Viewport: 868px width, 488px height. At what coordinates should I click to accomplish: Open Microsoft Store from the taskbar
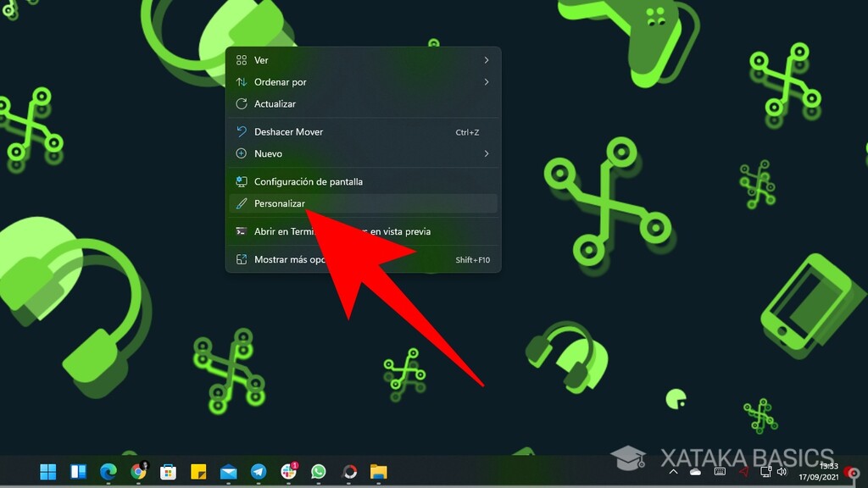[169, 471]
